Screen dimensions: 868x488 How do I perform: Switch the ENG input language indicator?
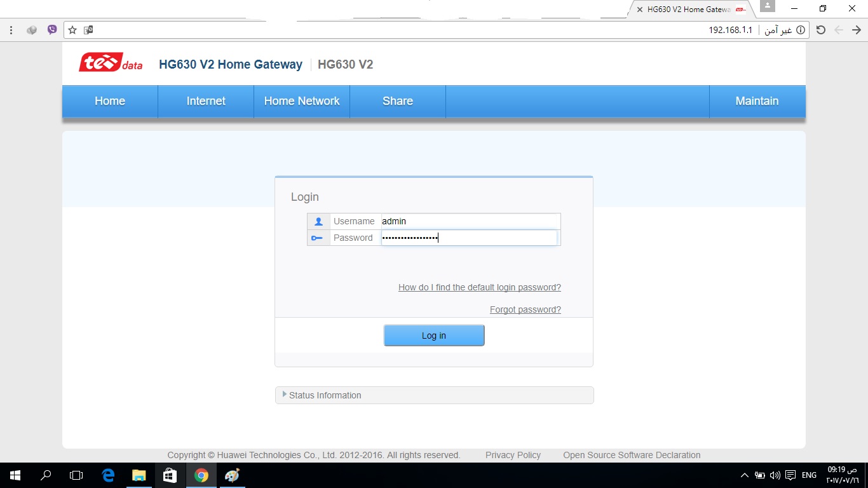click(809, 475)
